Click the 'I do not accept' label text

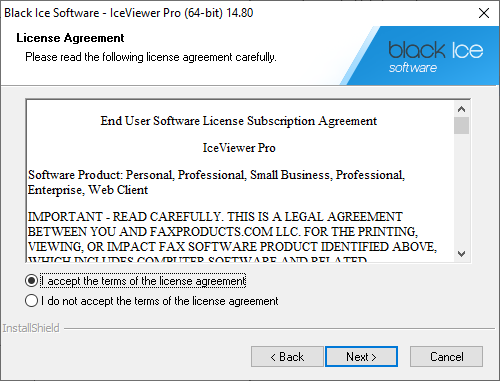click(160, 301)
